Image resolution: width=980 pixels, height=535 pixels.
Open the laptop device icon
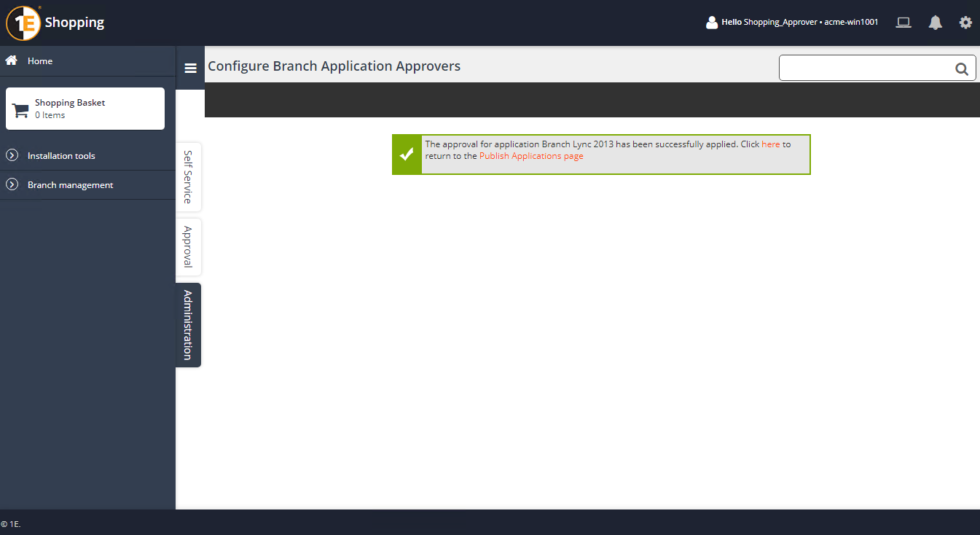tap(903, 23)
